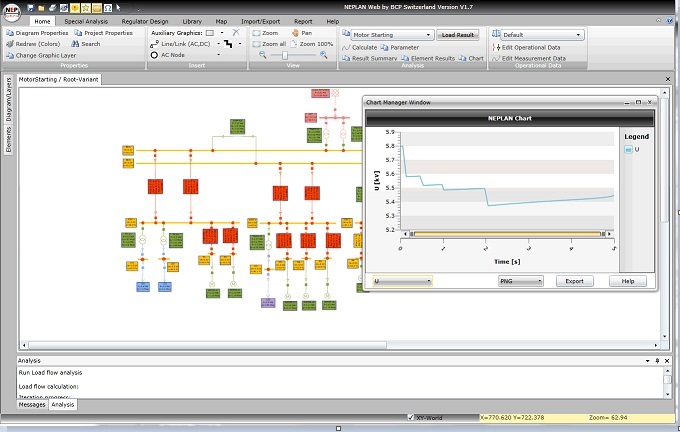The width and height of the screenshot is (680, 432).
Task: Collapse the ribbon with the up-arrow icon
Action: pyautogui.click(x=658, y=20)
